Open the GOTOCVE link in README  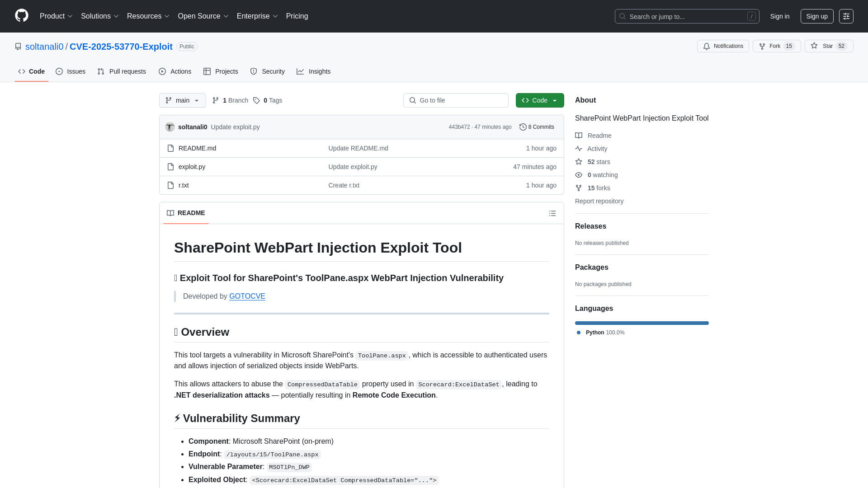(247, 296)
